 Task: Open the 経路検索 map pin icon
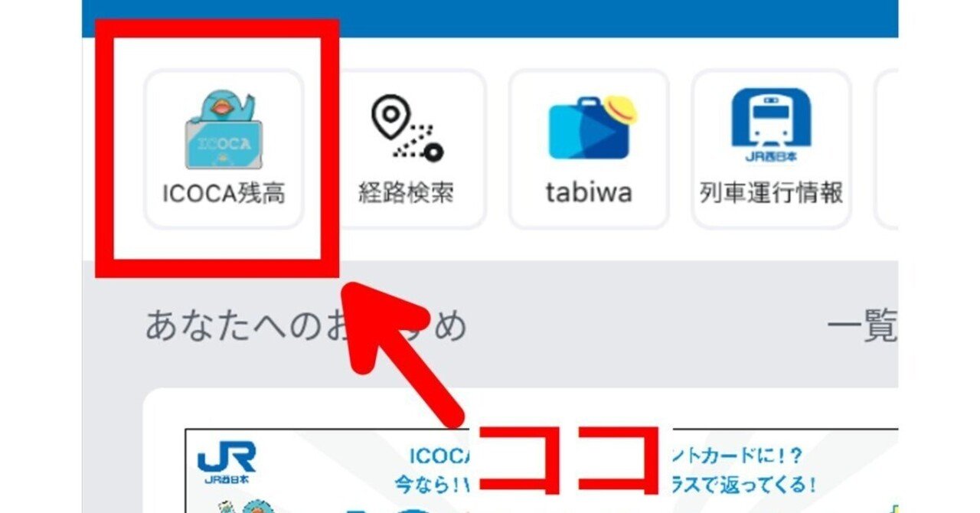point(407,129)
